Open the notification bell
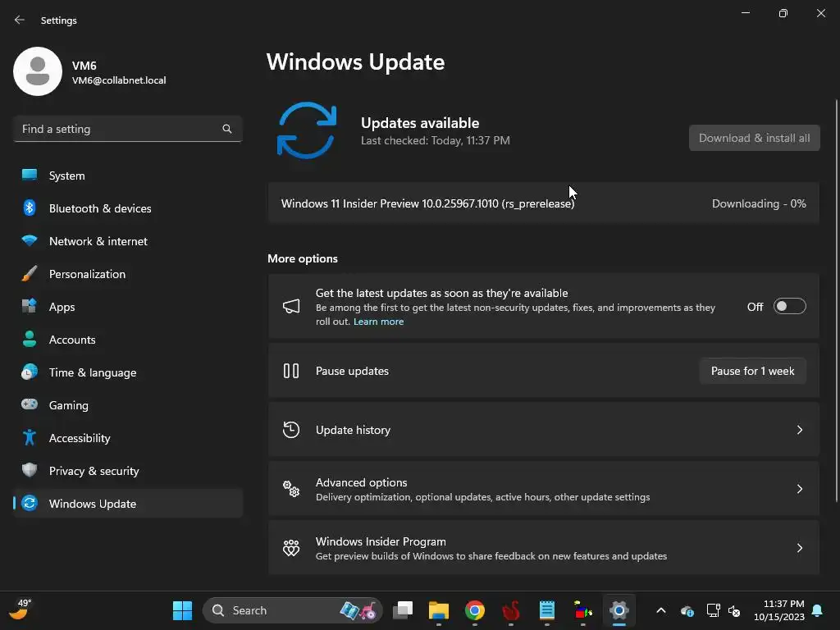This screenshot has width=840, height=630. (x=818, y=610)
